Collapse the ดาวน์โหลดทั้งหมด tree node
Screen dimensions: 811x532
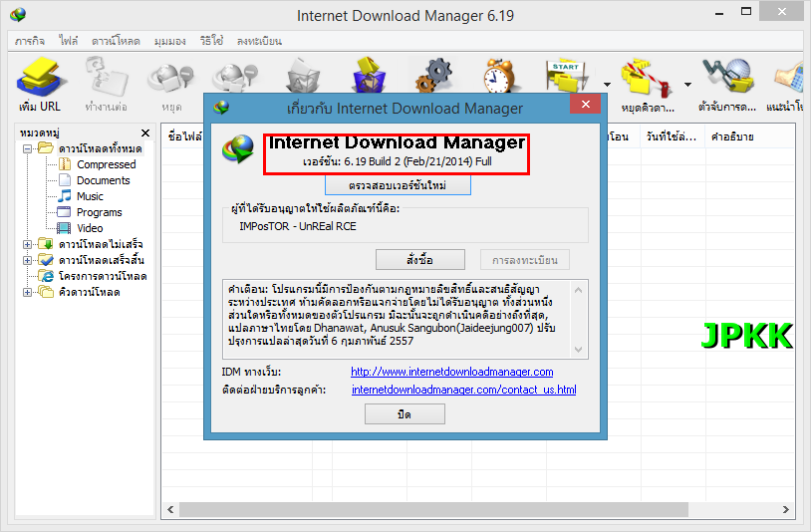coord(28,148)
